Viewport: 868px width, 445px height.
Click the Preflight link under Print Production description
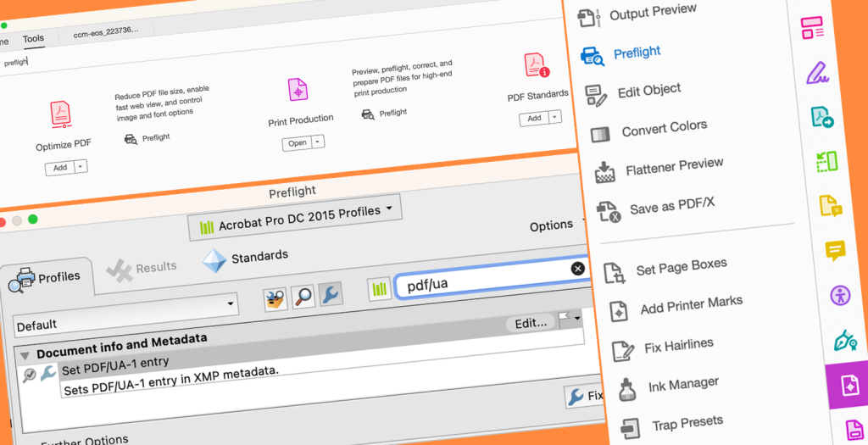(384, 114)
